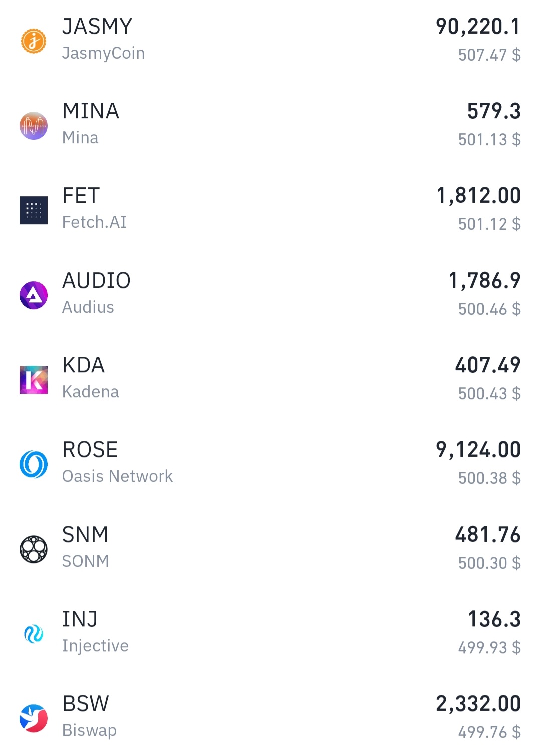The image size is (541, 756).
Task: Tap the Oasis Network subtitle text
Action: (x=117, y=476)
